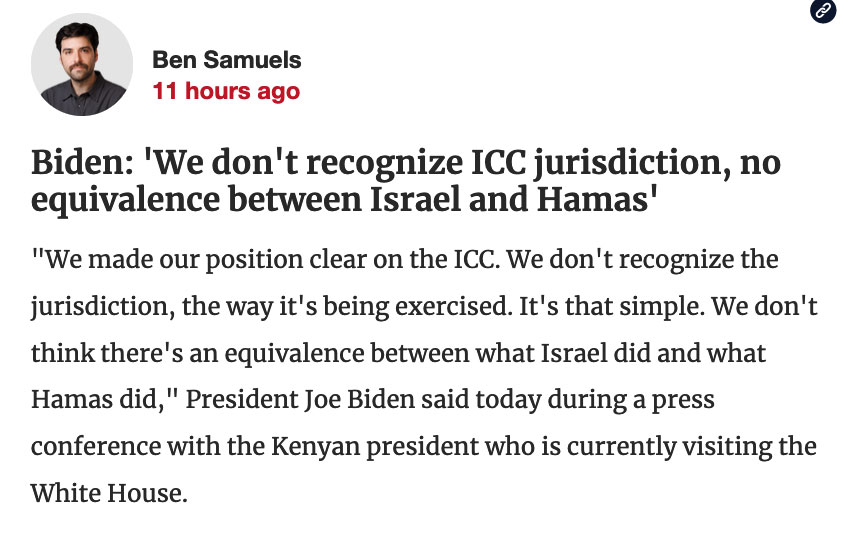Click 'White House.' at the paragraph end
Viewport: 860px width, 546px height.
pyautogui.click(x=109, y=492)
